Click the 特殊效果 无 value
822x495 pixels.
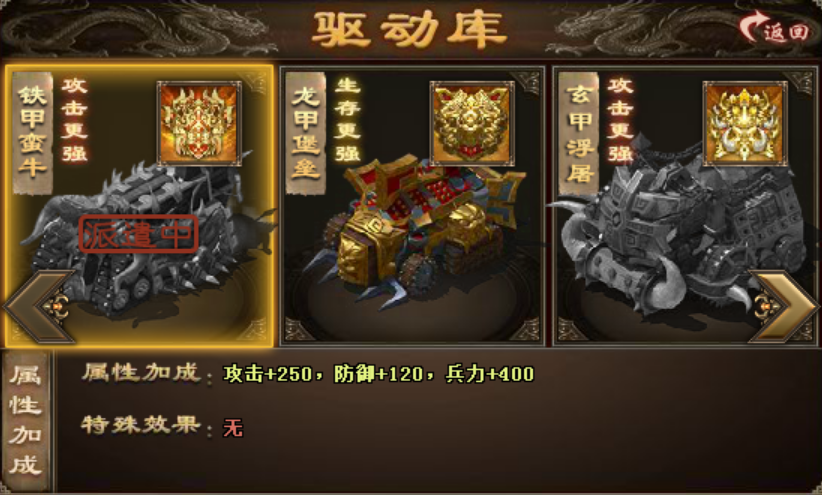(x=233, y=427)
